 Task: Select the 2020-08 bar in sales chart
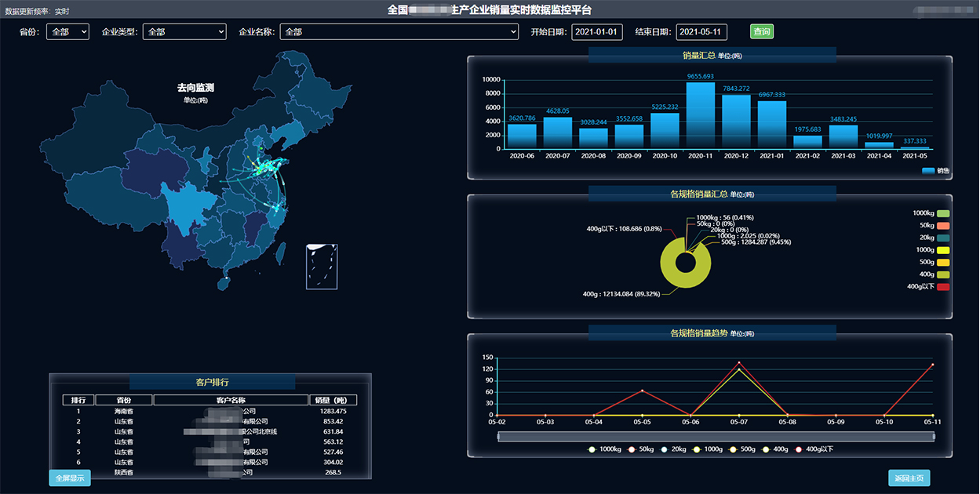tap(593, 139)
